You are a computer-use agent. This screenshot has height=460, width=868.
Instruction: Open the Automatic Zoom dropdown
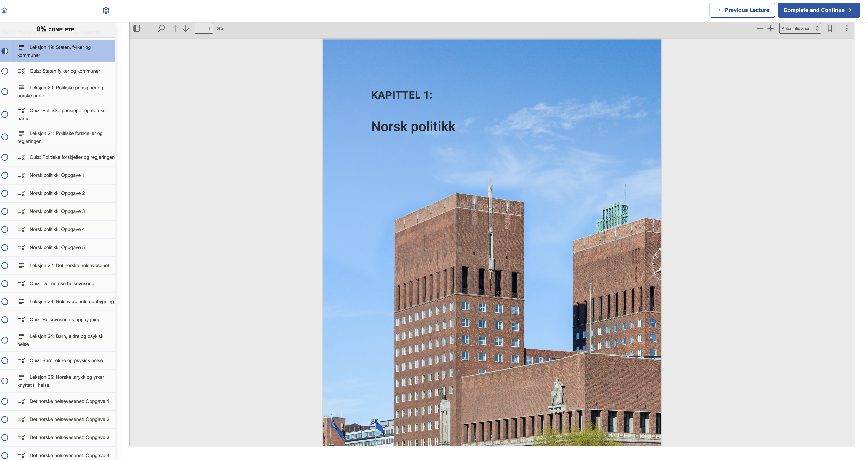[x=800, y=28]
